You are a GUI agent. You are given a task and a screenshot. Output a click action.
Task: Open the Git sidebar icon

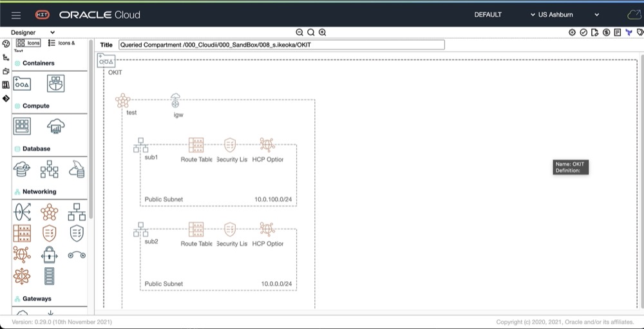(6, 98)
